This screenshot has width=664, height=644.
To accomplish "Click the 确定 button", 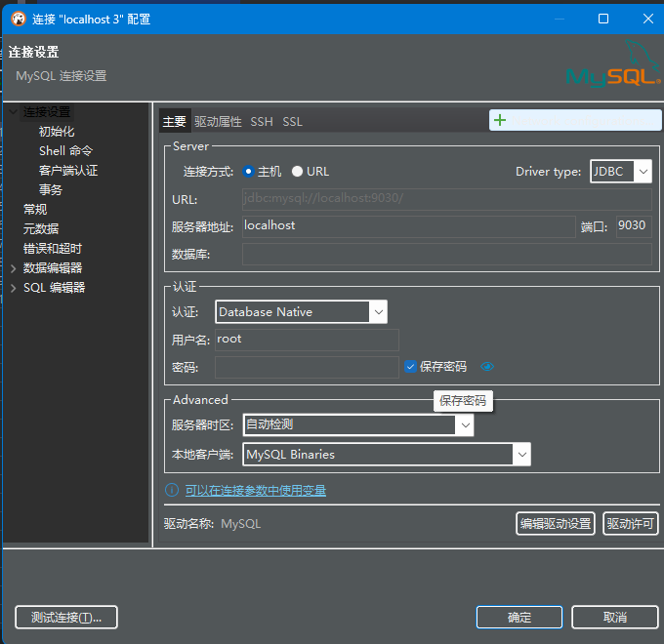I will click(519, 618).
